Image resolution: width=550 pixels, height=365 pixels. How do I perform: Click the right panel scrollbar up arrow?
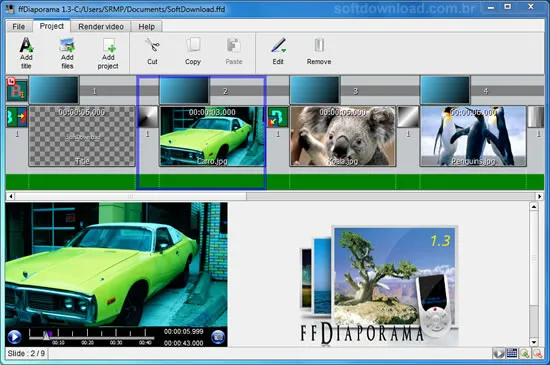point(534,207)
